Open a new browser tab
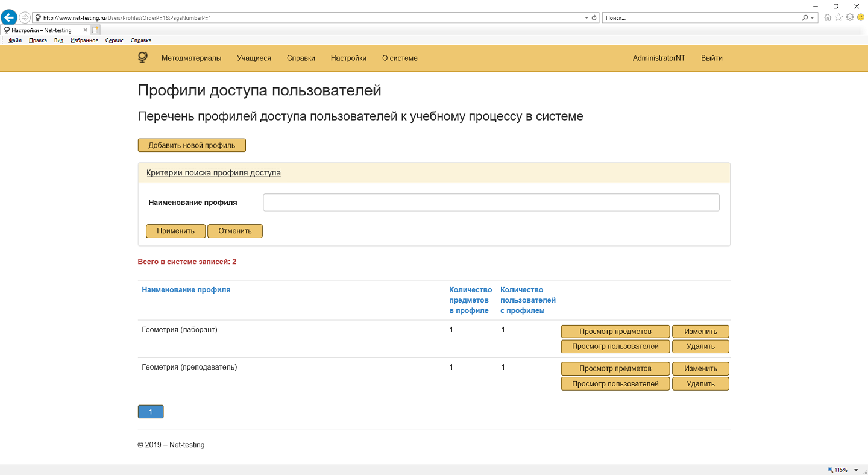Image resolution: width=868 pixels, height=475 pixels. pyautogui.click(x=96, y=30)
